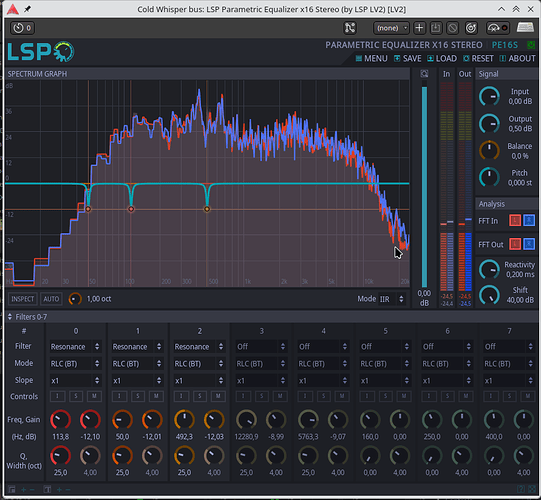Toggle FFT In left channel
541x500 pixels.
[x=515, y=220]
